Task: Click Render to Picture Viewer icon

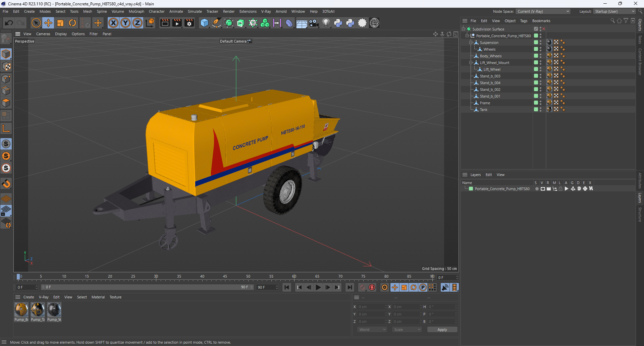Action: pos(177,23)
